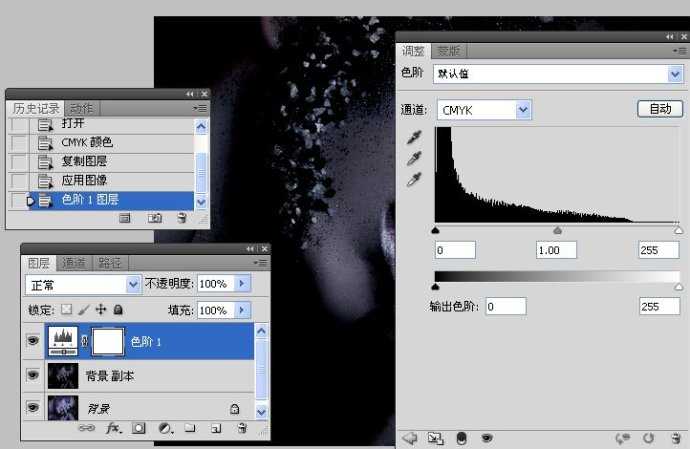The height and width of the screenshot is (449, 690).
Task: Create new fill or adjustment layer icon
Action: [165, 428]
